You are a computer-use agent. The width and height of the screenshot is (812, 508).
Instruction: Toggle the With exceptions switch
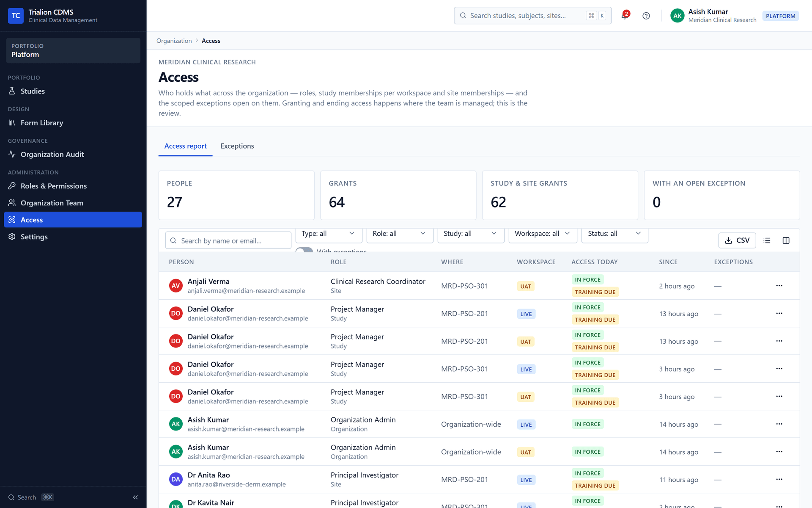pyautogui.click(x=304, y=250)
